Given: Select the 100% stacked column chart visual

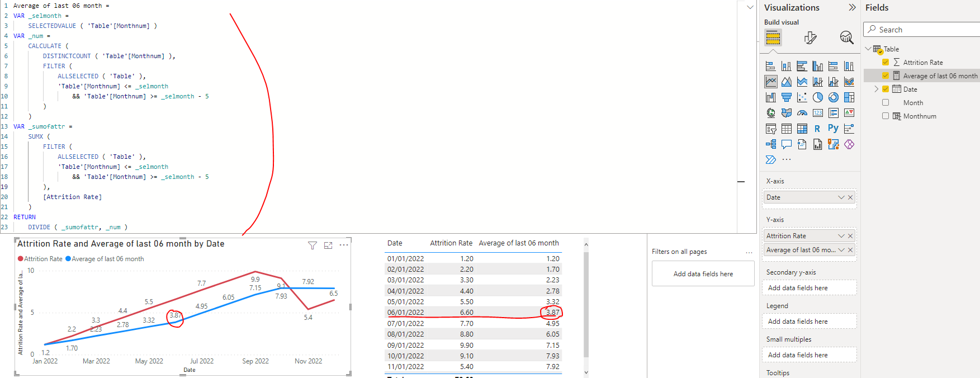Looking at the screenshot, I should pyautogui.click(x=849, y=66).
